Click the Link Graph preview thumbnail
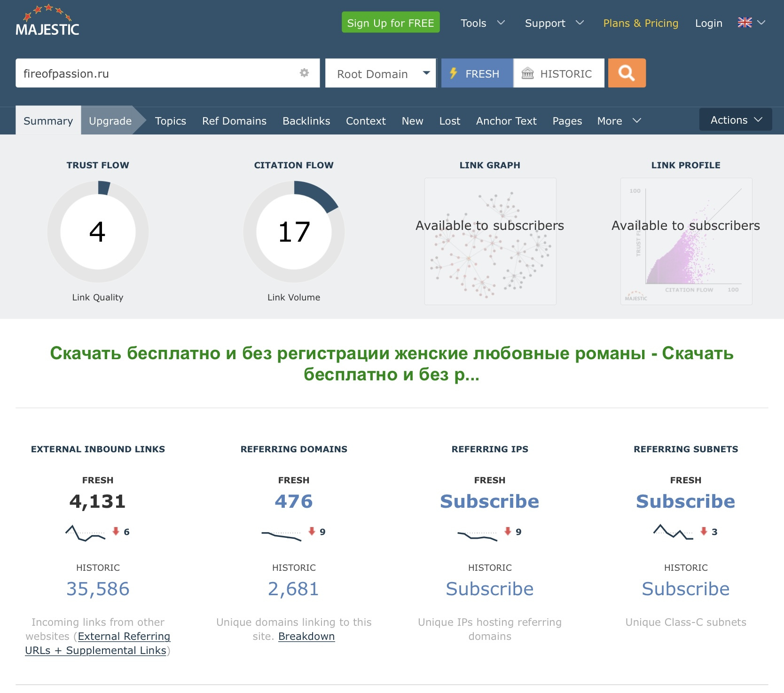 490,241
